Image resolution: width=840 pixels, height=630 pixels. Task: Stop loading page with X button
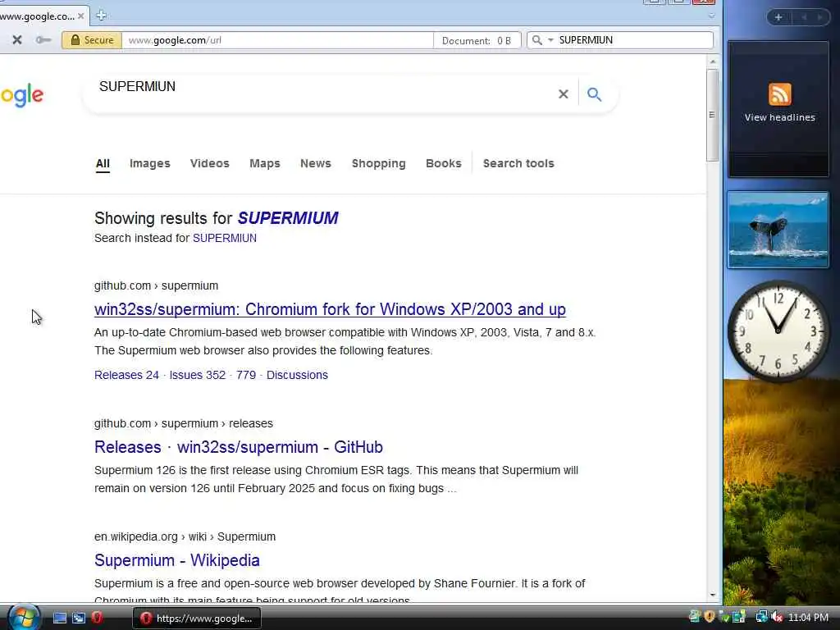click(17, 39)
